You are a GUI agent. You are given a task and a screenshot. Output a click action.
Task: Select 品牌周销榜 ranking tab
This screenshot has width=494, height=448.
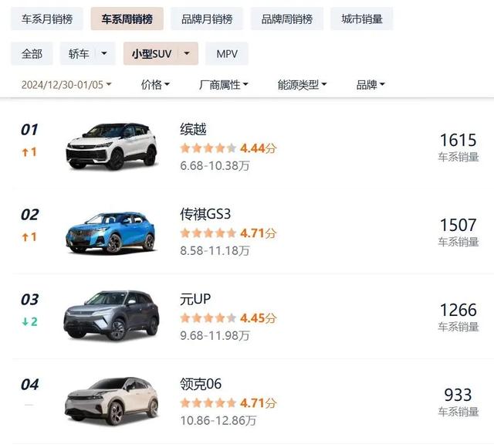coord(286,19)
